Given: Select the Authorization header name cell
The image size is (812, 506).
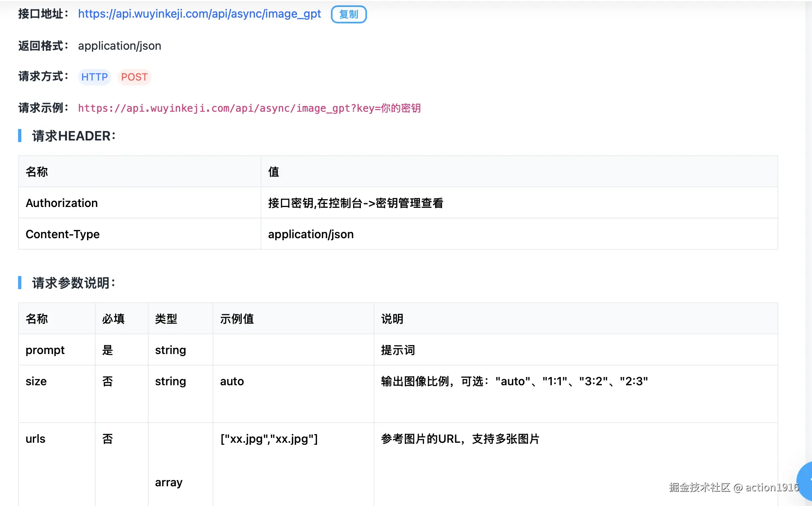Looking at the screenshot, I should click(x=62, y=203).
